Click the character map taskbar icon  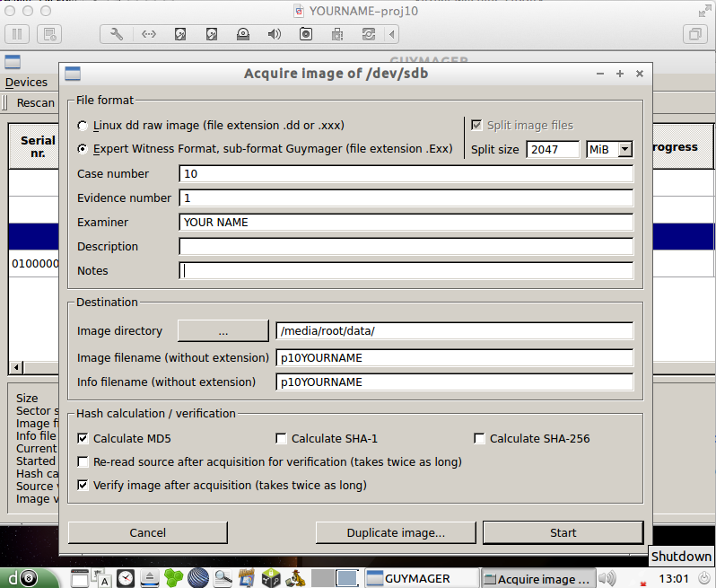coord(101,578)
